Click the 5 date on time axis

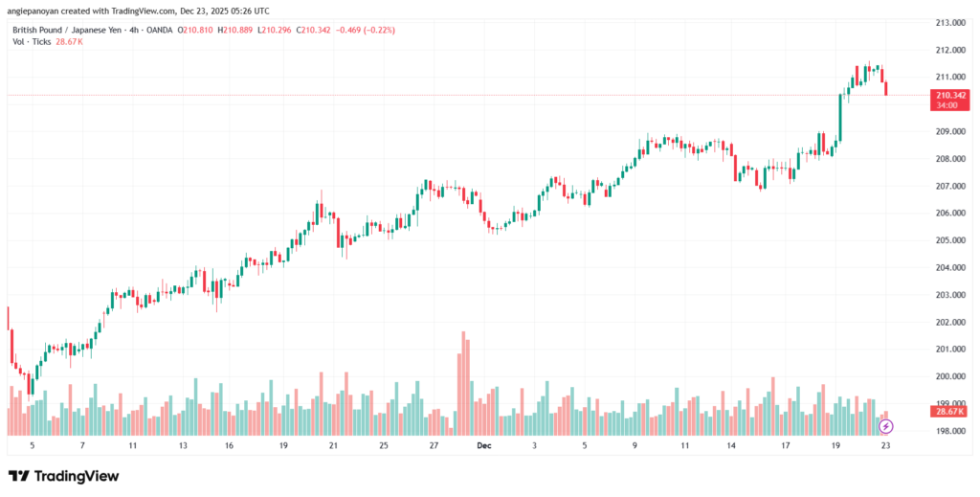pyautogui.click(x=32, y=445)
